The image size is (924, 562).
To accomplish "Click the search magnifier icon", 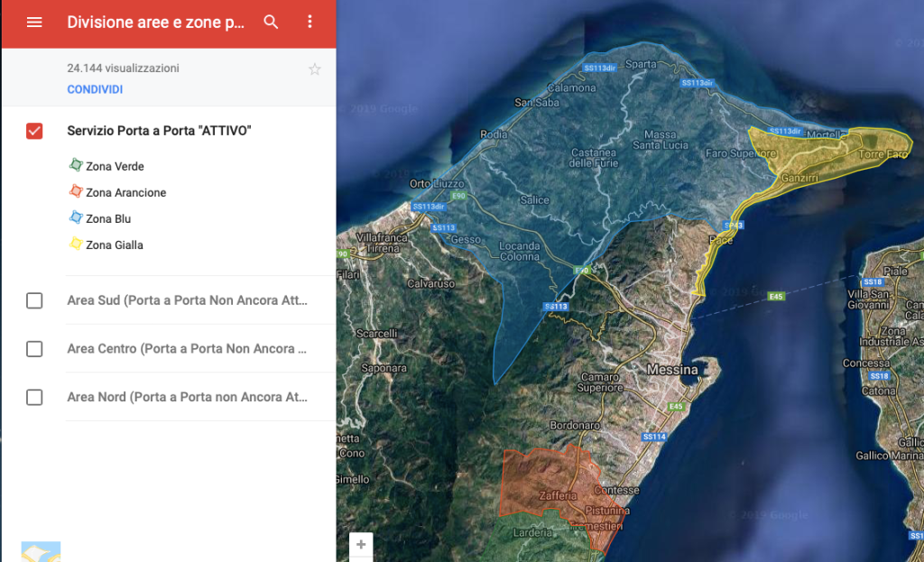I will point(271,23).
